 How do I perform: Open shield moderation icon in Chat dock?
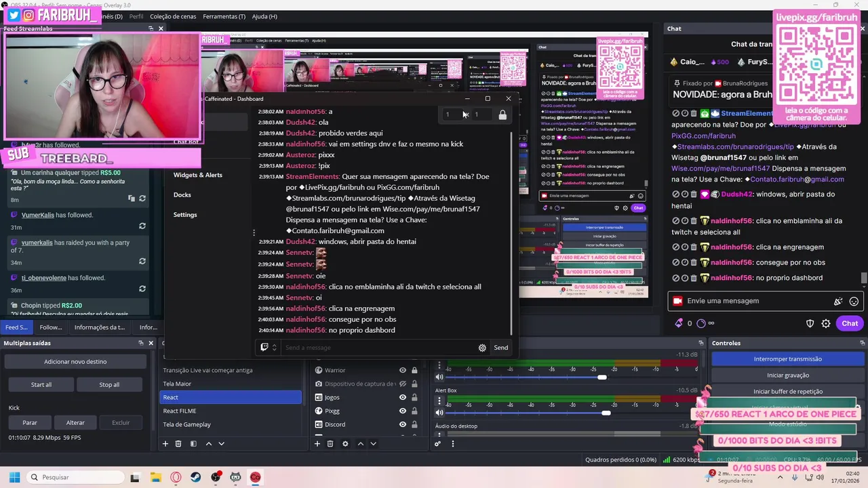[x=810, y=323]
